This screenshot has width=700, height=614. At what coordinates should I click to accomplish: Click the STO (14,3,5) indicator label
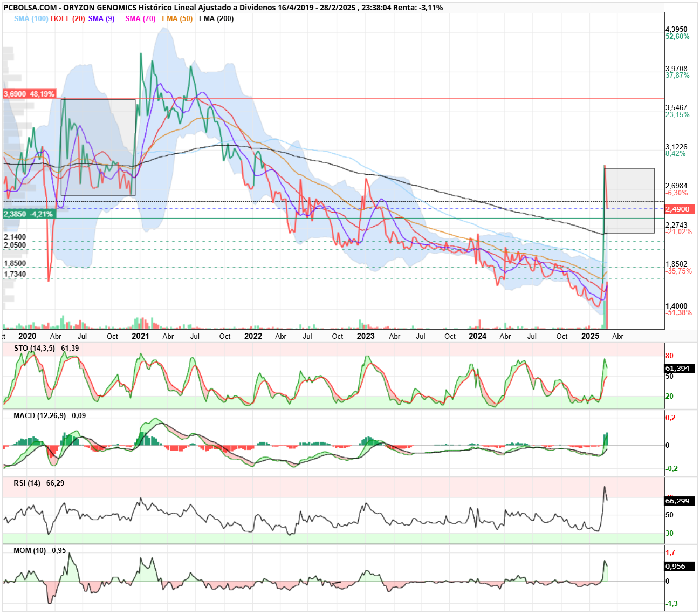tap(35, 348)
